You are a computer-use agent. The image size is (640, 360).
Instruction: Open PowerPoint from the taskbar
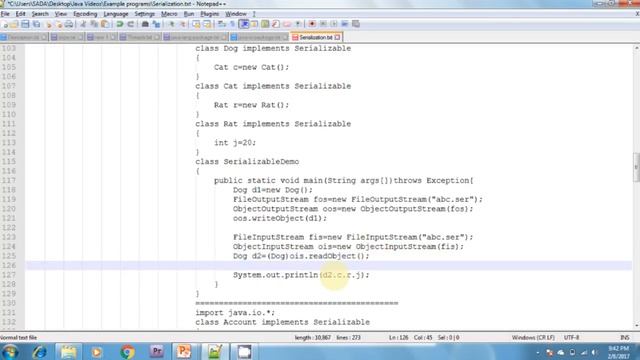[184, 352]
